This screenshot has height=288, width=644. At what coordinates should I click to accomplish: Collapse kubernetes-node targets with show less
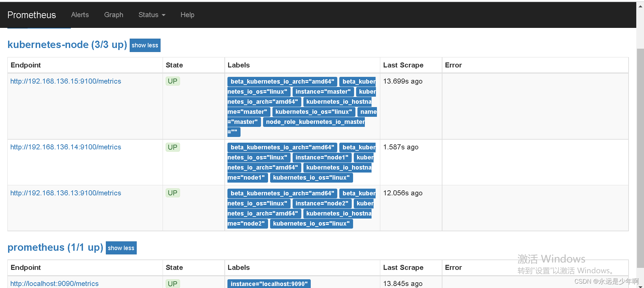point(145,45)
